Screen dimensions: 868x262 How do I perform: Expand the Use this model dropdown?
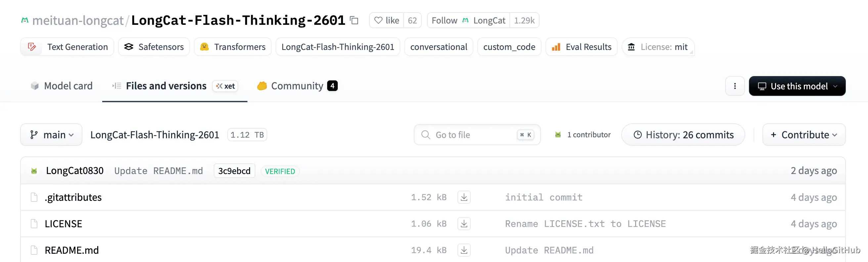pyautogui.click(x=797, y=86)
